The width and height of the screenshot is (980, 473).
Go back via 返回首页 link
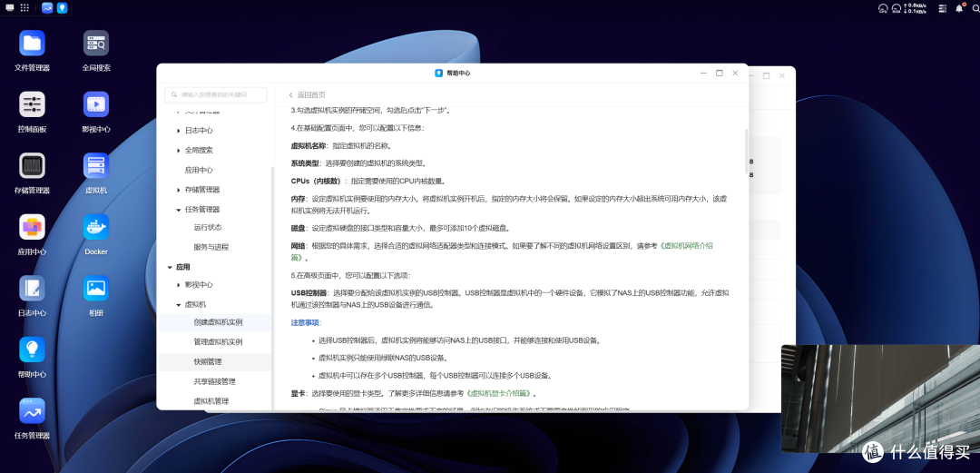point(307,95)
